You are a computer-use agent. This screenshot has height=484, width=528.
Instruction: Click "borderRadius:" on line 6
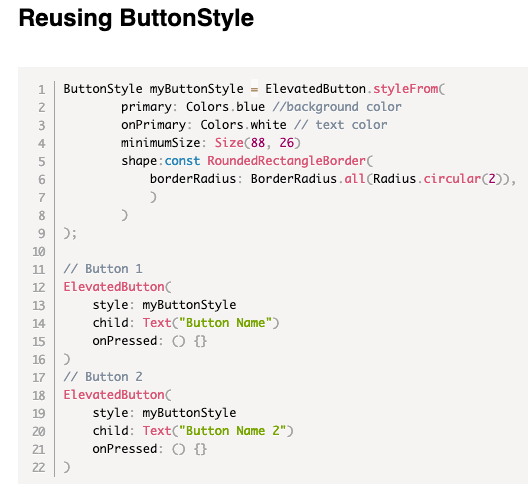(196, 179)
